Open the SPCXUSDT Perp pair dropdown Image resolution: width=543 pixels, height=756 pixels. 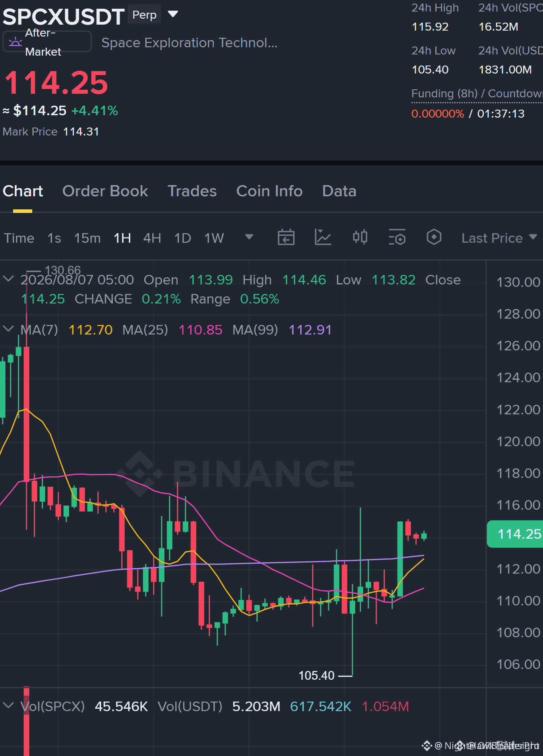[x=173, y=14]
